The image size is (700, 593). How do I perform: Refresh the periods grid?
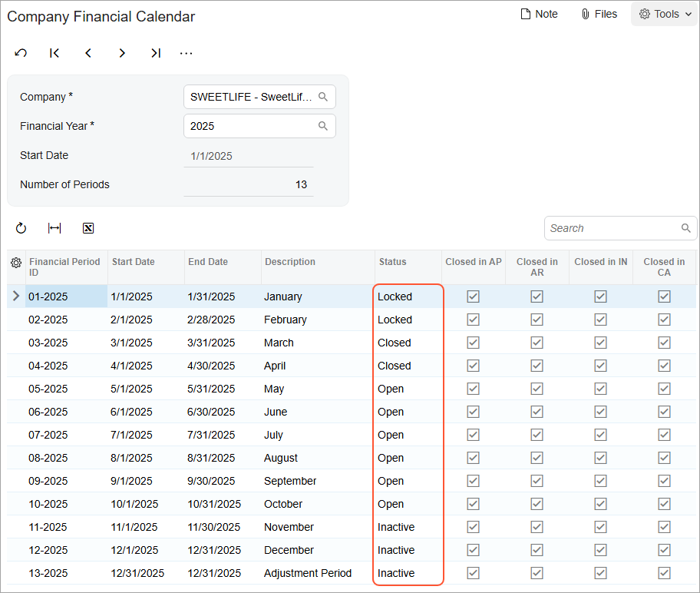pyautogui.click(x=21, y=228)
